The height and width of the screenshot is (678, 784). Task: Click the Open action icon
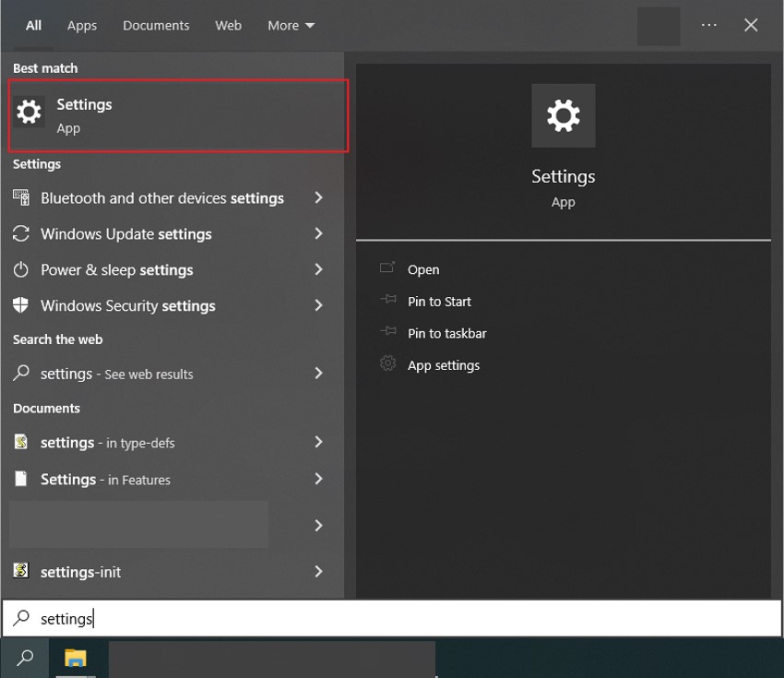point(387,268)
